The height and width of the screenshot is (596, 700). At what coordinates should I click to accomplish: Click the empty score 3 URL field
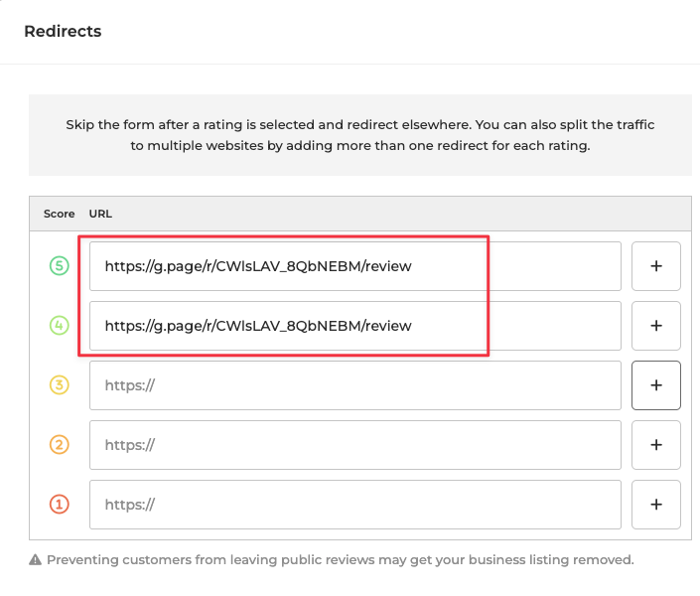coord(354,385)
